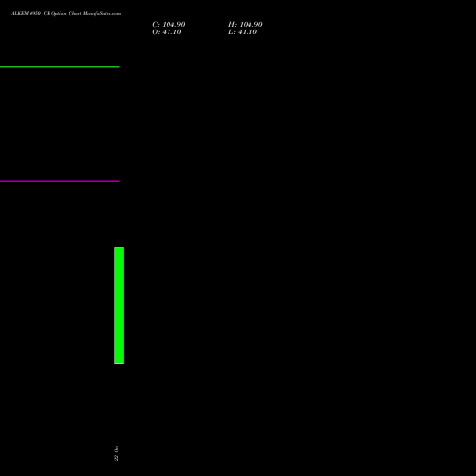The image size is (476, 476).
Task: Click the ALKEM CE Option Chart title
Action: click(x=66, y=14)
